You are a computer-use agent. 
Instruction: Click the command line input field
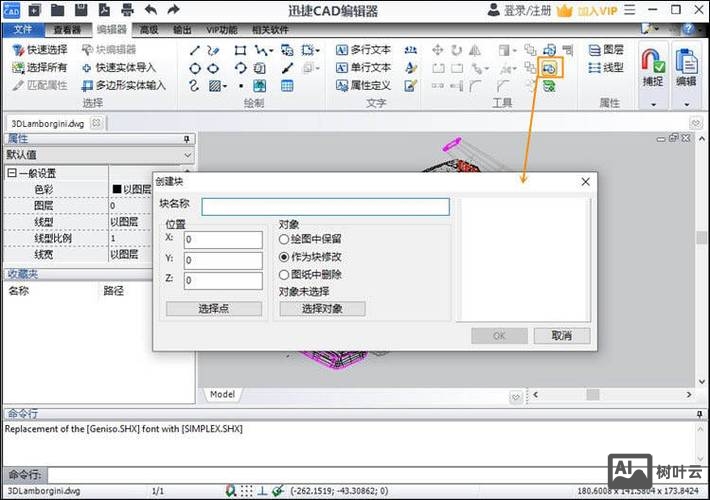(x=326, y=475)
